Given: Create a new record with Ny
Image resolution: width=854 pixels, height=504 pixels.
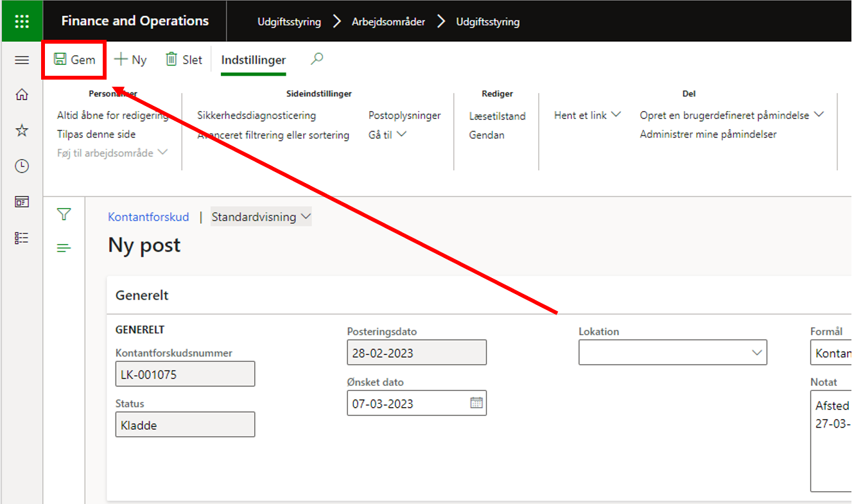Looking at the screenshot, I should pyautogui.click(x=130, y=60).
